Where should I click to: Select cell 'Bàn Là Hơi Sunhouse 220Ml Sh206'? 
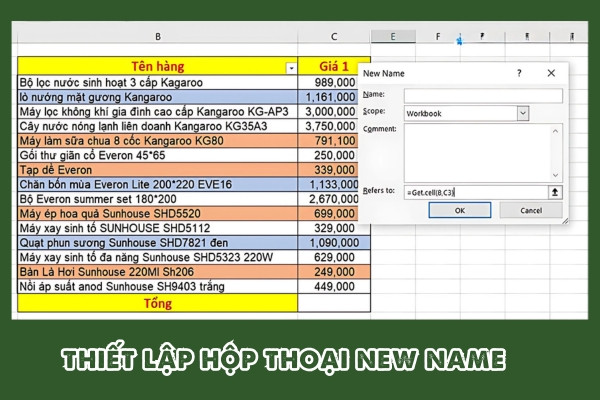[x=158, y=271]
